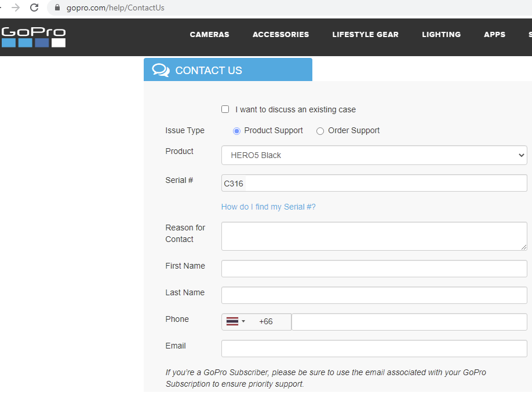Click 'How do I find my Serial #?' link
Image resolution: width=532 pixels, height=396 pixels.
point(268,206)
